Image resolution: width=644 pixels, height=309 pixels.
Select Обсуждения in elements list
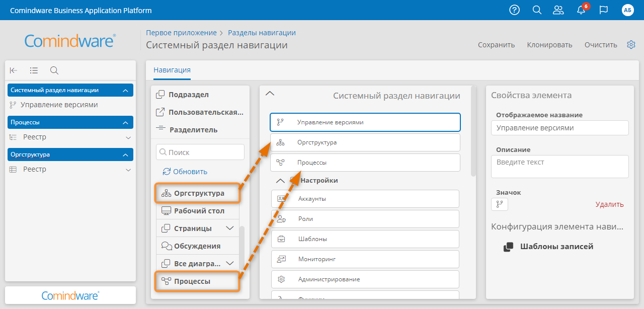pos(198,246)
